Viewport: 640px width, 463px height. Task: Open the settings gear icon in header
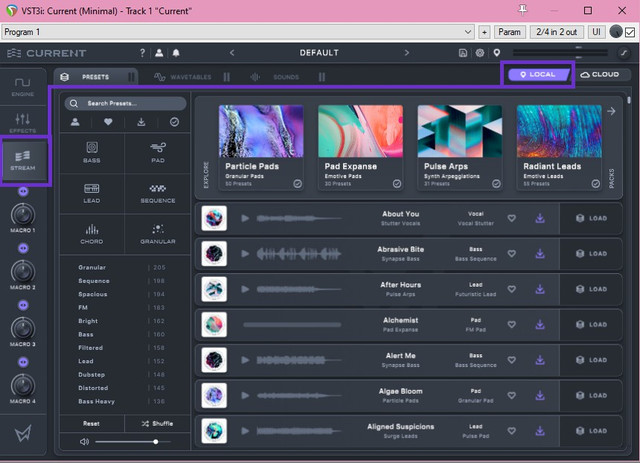coord(480,53)
